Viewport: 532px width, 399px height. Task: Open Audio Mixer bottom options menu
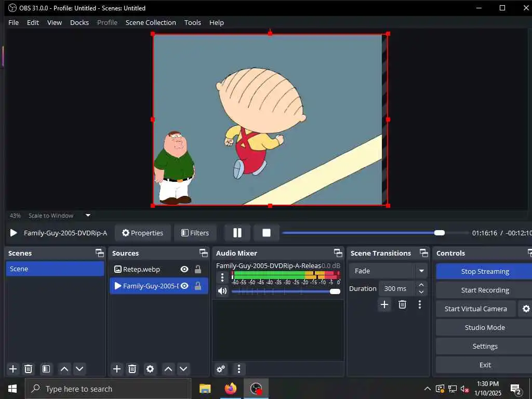point(239,369)
